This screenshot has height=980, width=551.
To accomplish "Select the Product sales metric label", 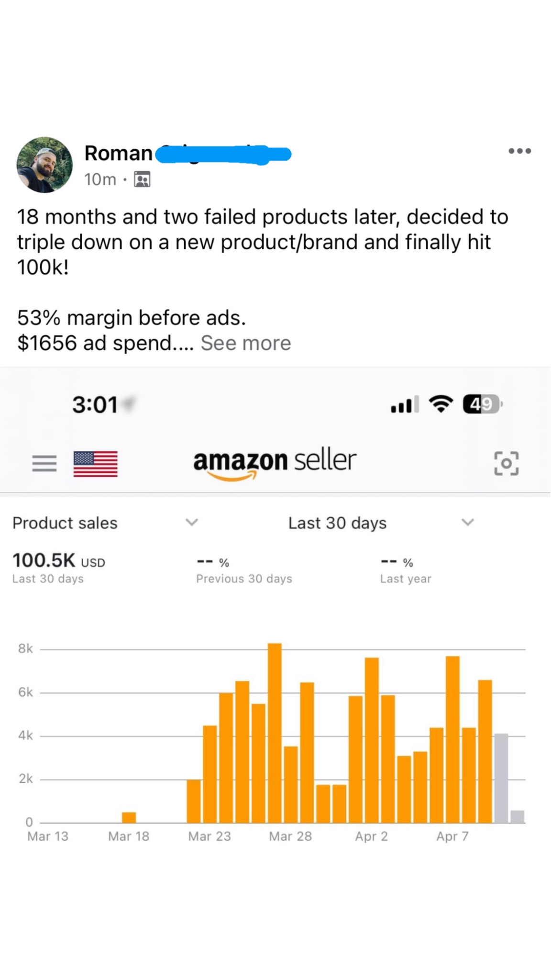I will pos(65,523).
